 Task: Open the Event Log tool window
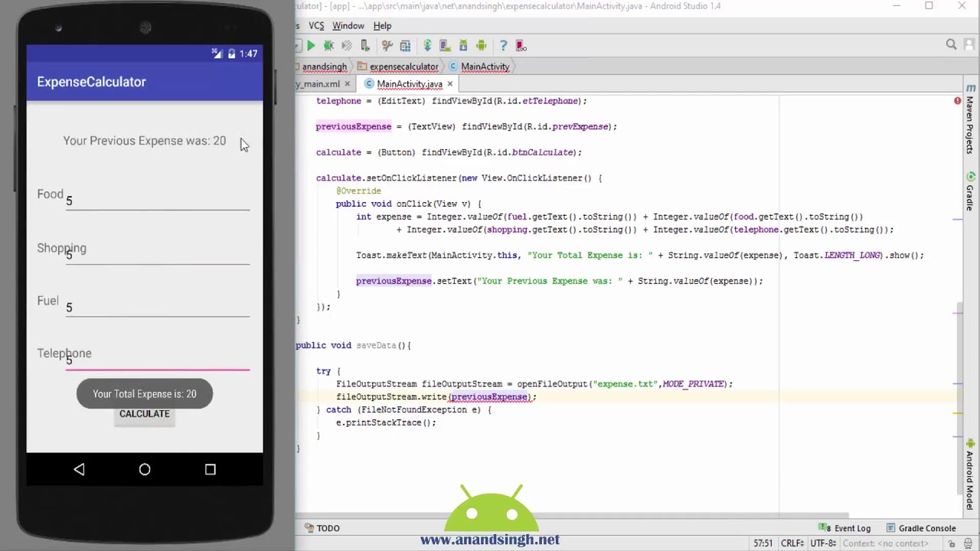(x=846, y=528)
